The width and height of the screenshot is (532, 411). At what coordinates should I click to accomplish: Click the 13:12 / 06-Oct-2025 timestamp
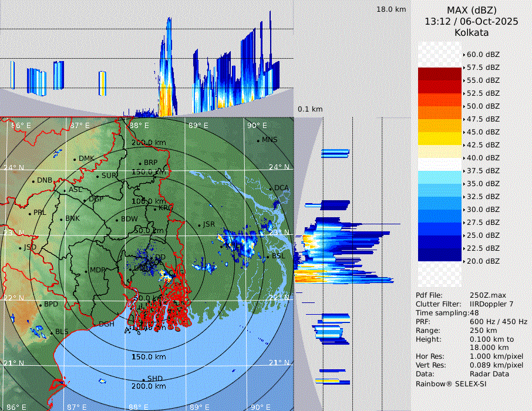[472, 21]
